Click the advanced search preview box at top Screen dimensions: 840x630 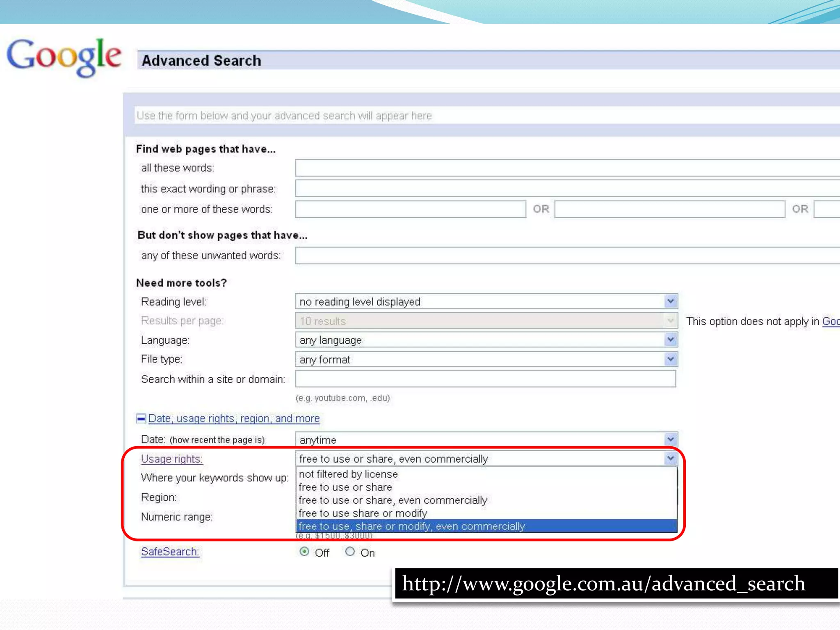[487, 116]
